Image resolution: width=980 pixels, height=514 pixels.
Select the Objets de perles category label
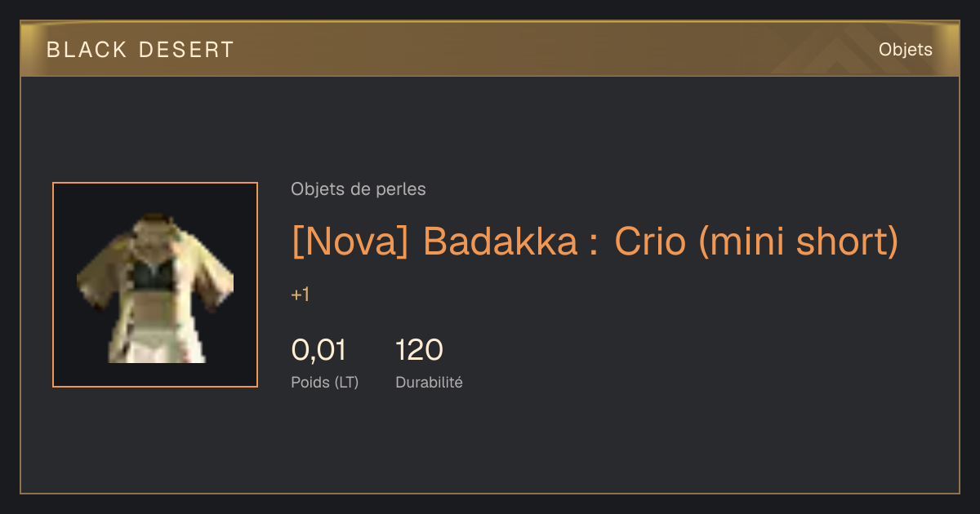[x=358, y=189]
